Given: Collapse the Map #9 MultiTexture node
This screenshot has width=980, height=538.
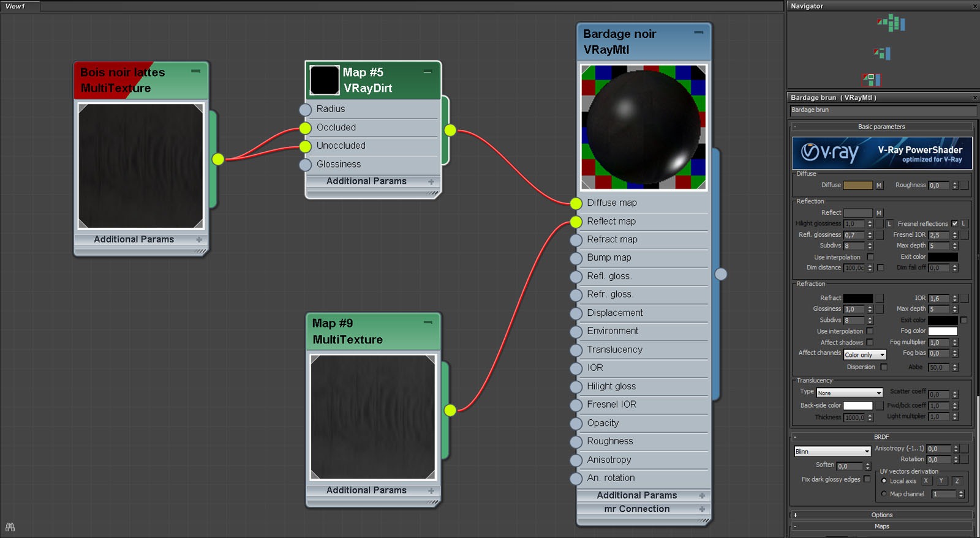Looking at the screenshot, I should 428,323.
